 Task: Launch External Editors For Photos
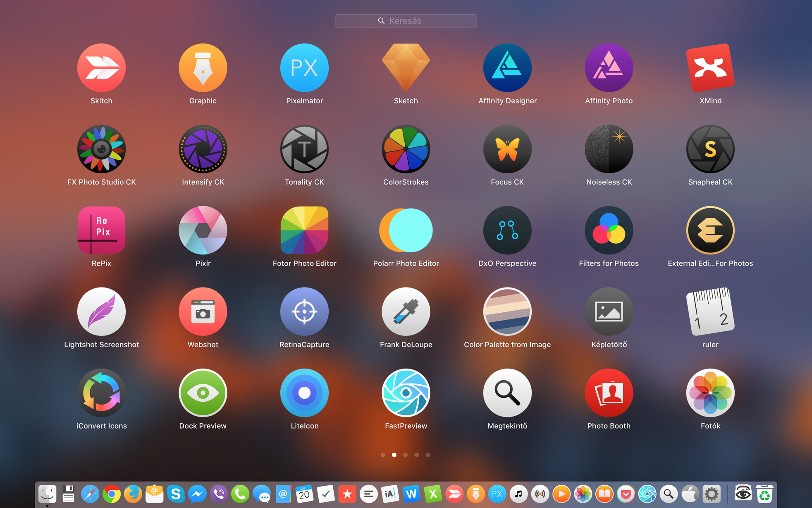[x=710, y=230]
